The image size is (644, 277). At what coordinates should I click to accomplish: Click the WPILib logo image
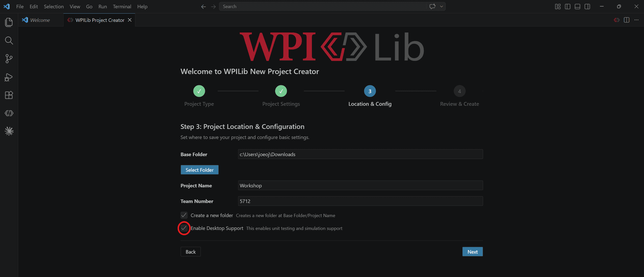click(332, 47)
